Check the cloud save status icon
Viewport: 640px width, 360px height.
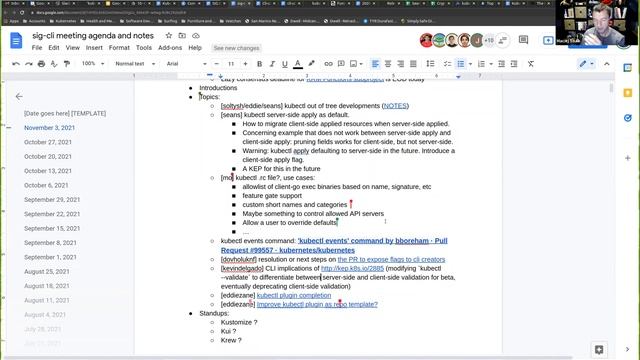tap(196, 36)
